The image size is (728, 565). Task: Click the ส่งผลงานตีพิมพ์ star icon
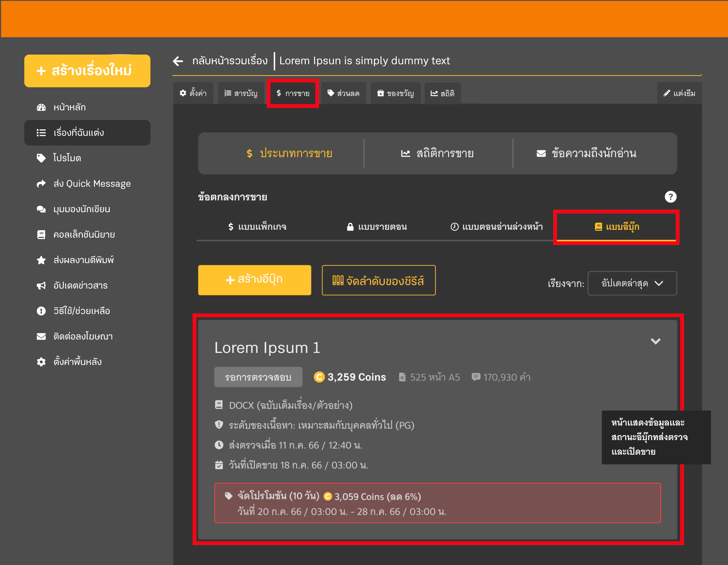(x=41, y=260)
